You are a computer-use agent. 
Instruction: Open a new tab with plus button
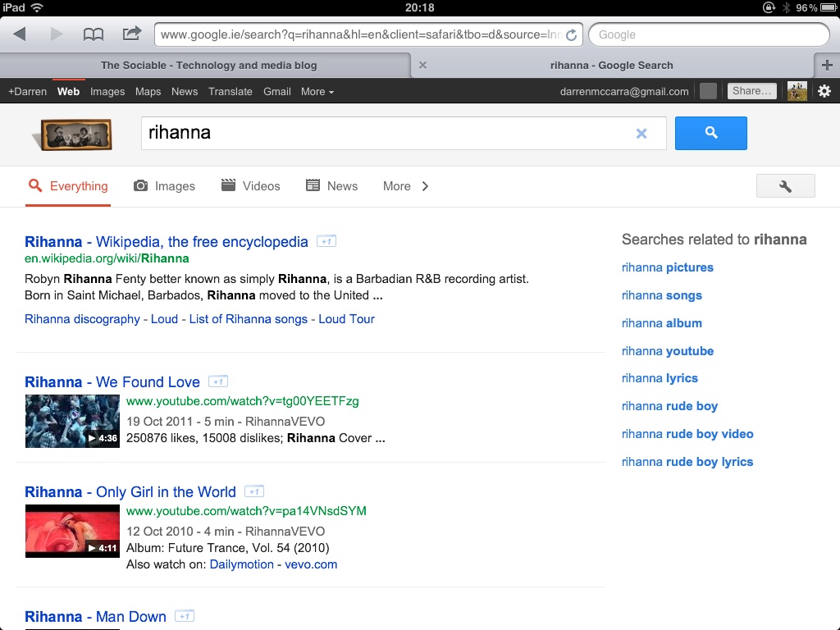[826, 66]
